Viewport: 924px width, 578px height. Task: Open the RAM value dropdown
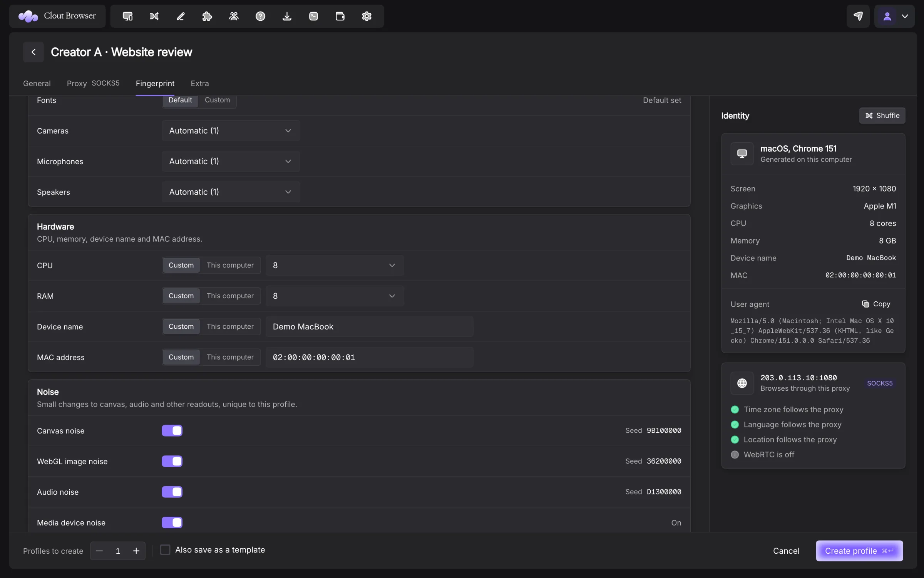[x=335, y=296]
